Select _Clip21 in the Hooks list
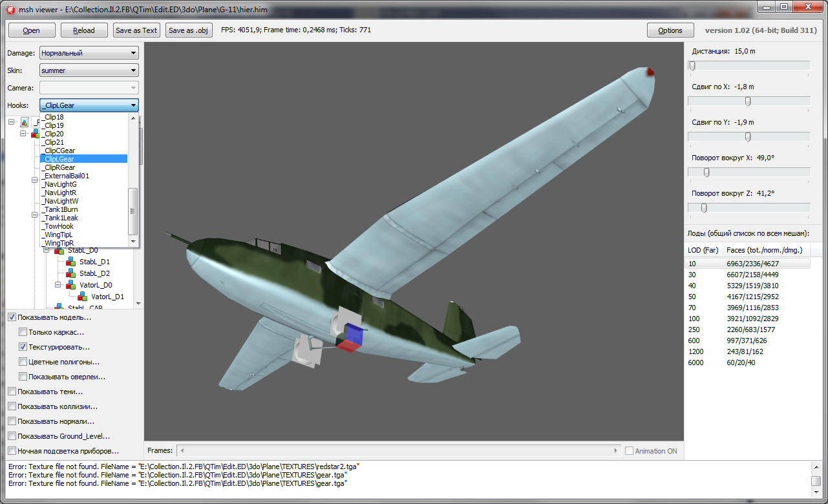The image size is (828, 504). click(83, 142)
